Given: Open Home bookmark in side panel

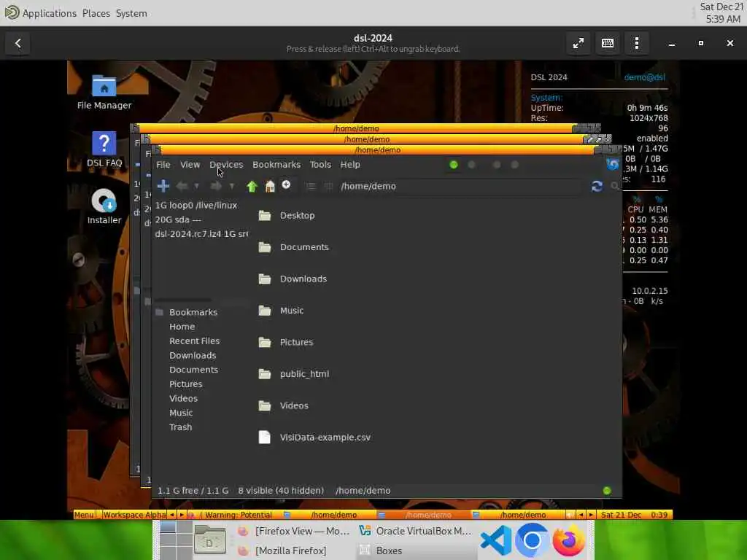Looking at the screenshot, I should (182, 327).
